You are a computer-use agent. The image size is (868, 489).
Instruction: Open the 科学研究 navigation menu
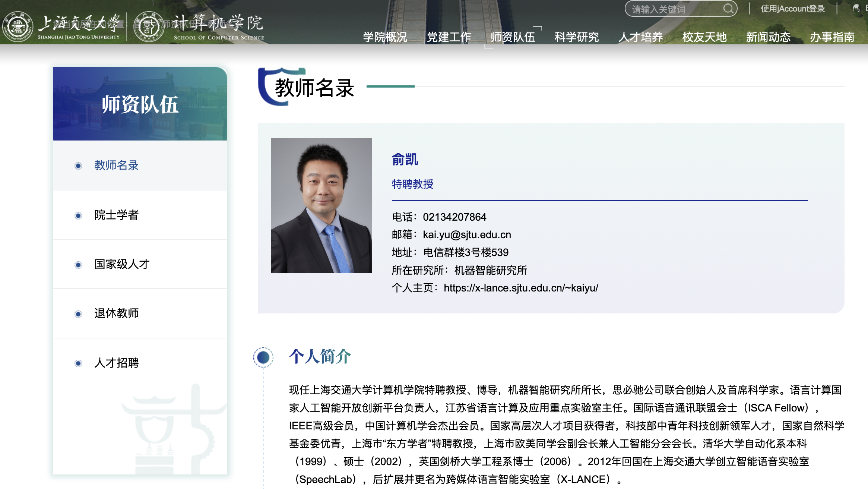click(576, 37)
